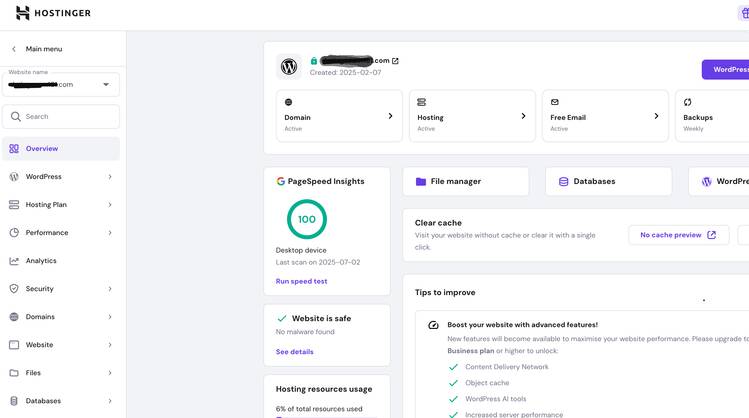Click the Performance gauge icon
The height and width of the screenshot is (418, 749).
(14, 233)
